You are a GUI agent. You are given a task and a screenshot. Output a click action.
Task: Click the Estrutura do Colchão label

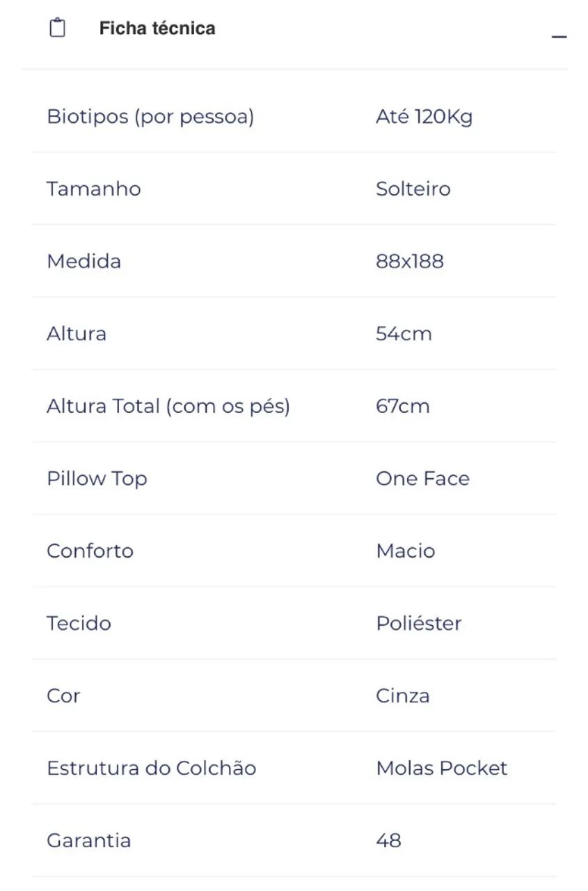pyautogui.click(x=151, y=768)
